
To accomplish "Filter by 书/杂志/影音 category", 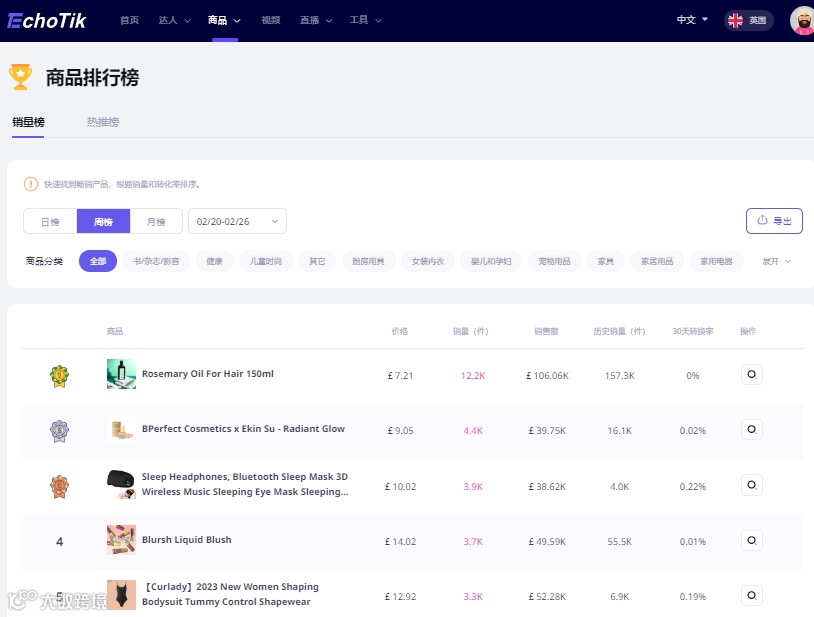I will point(156,261).
